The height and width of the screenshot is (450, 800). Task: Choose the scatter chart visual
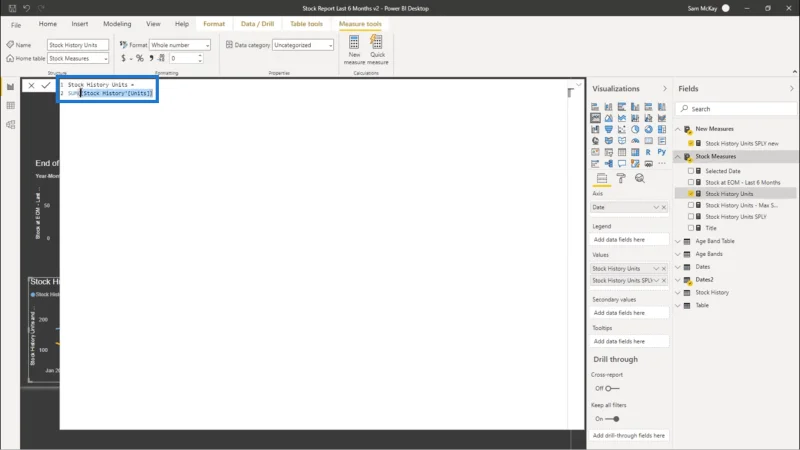pyautogui.click(x=621, y=129)
